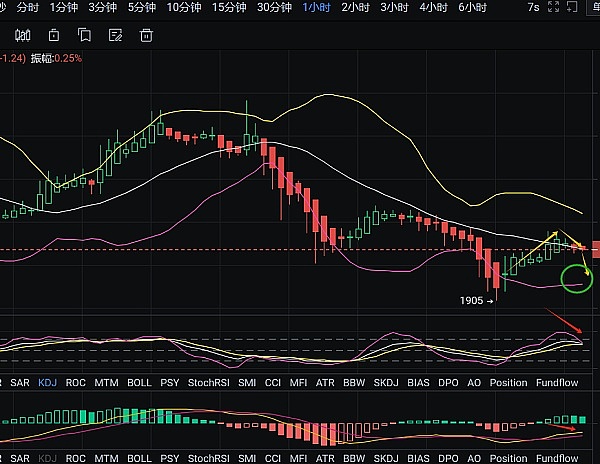
Task: Enable StochRSI in upper indicator bar
Action: point(208,382)
